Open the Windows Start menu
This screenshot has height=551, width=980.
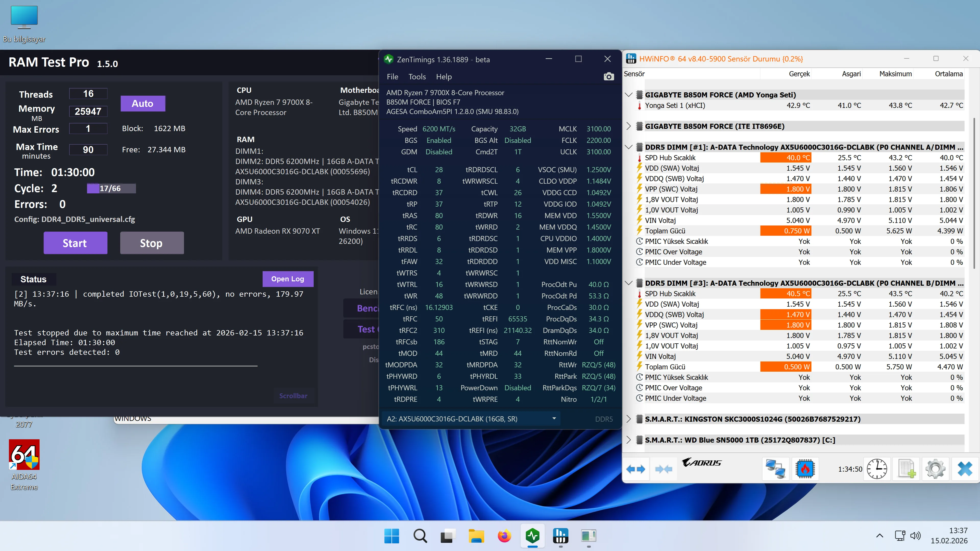tap(391, 536)
